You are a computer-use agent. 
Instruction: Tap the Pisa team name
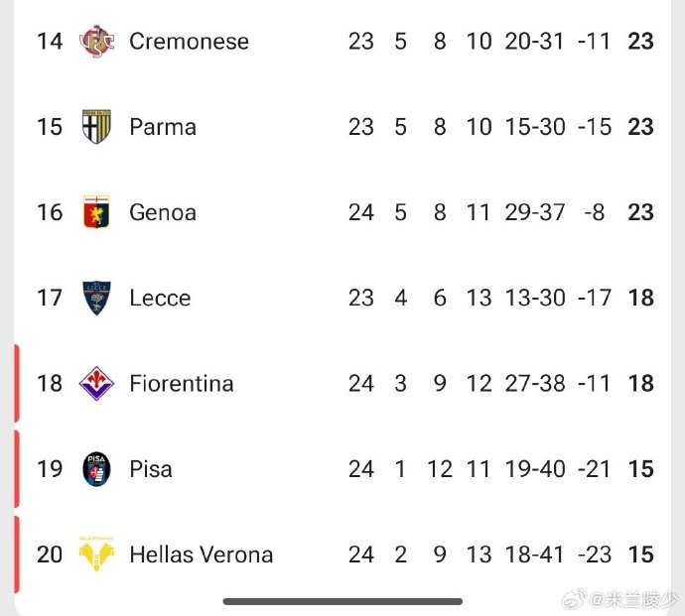click(151, 468)
